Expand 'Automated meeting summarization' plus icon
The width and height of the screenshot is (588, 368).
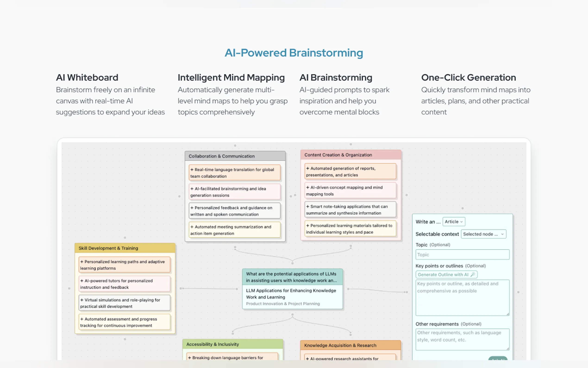point(192,227)
